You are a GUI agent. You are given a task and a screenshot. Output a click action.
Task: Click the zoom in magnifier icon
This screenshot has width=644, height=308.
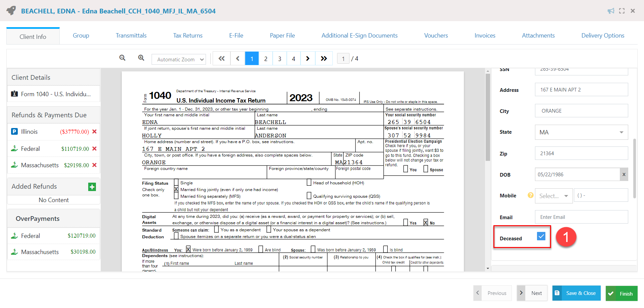click(x=141, y=58)
